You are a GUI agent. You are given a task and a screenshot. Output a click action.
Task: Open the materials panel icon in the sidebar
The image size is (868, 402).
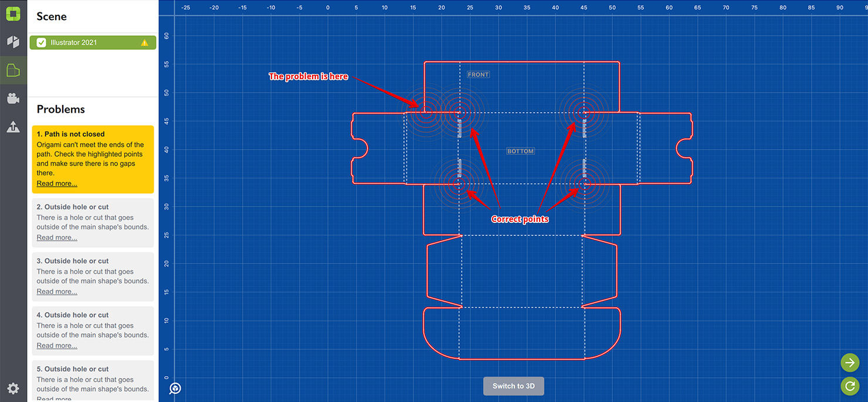pyautogui.click(x=13, y=41)
